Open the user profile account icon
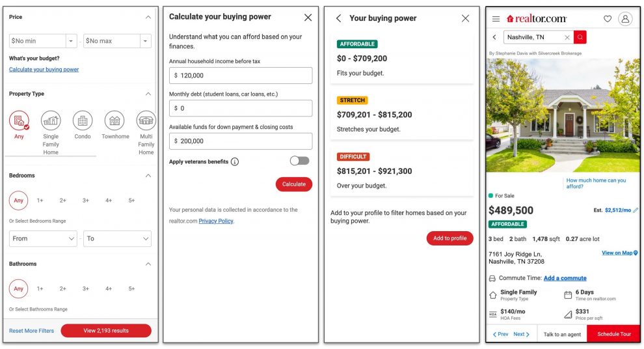Viewport: 644px width, 349px height. pyautogui.click(x=625, y=19)
